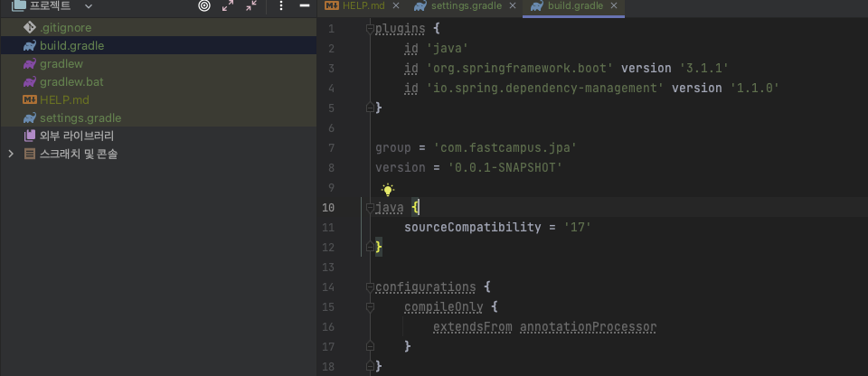
Task: Close the build.gradle tab
Action: (x=613, y=6)
